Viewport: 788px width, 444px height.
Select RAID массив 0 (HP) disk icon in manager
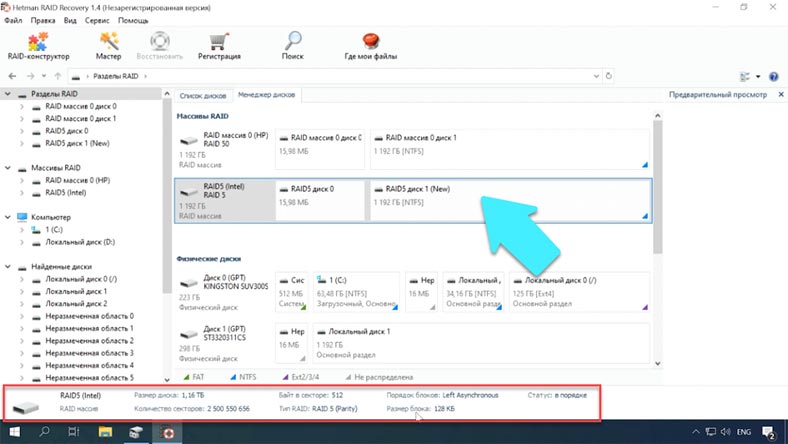[189, 140]
